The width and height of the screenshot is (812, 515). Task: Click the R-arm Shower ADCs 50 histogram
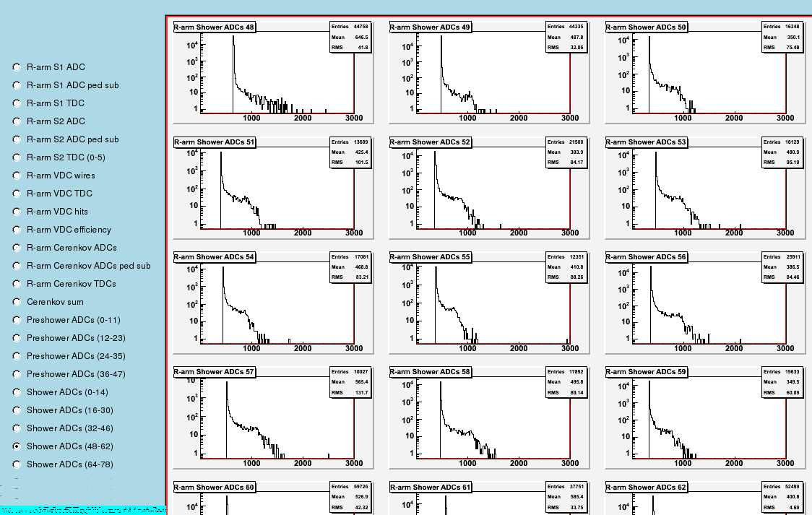[705, 72]
